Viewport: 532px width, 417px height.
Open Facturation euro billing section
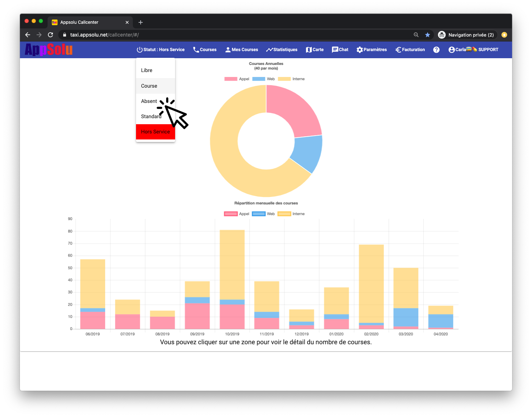410,50
